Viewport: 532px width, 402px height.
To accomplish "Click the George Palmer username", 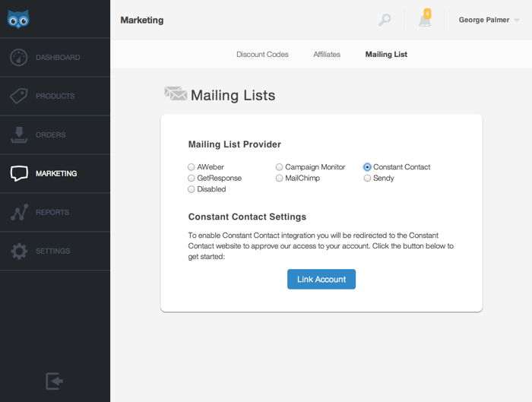I will (x=484, y=20).
